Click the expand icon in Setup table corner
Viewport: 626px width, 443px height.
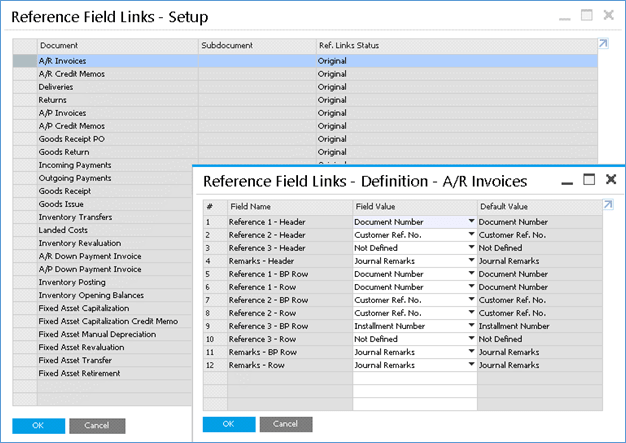pos(603,44)
